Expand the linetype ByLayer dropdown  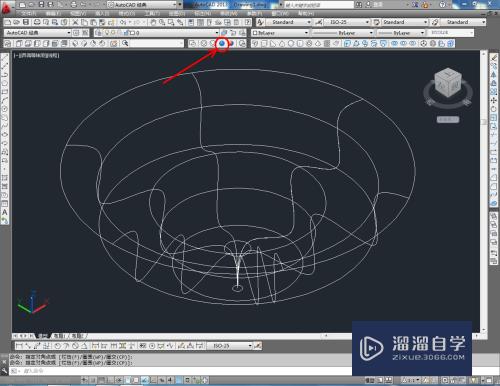click(342, 33)
